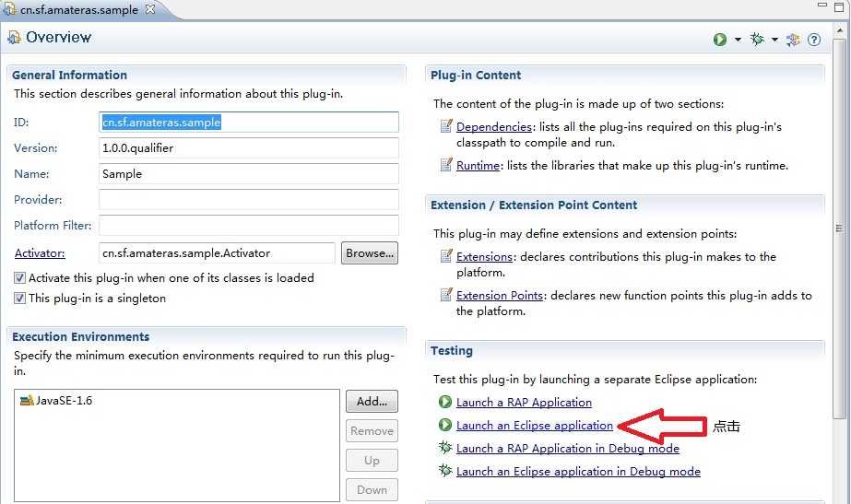851x504 pixels.
Task: Click Launch an Eclipse application link
Action: [x=535, y=426]
